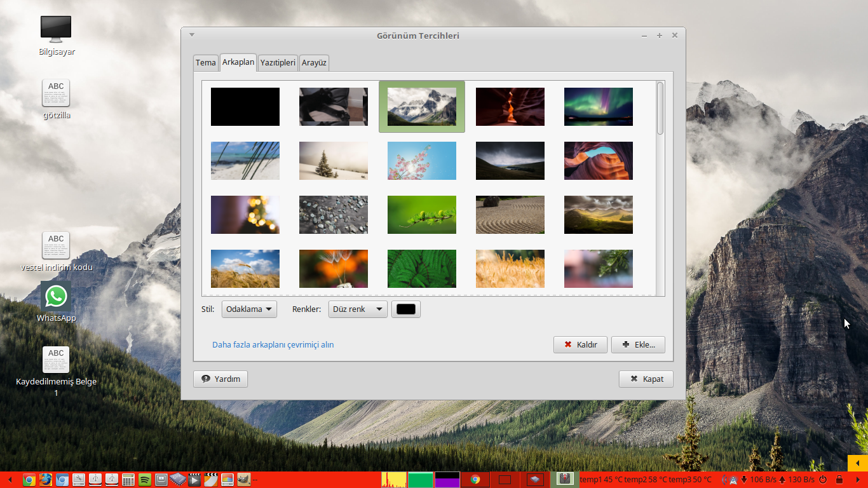Viewport: 868px width, 488px height.
Task: Select the WhatsApp desktop icon
Action: point(56,302)
